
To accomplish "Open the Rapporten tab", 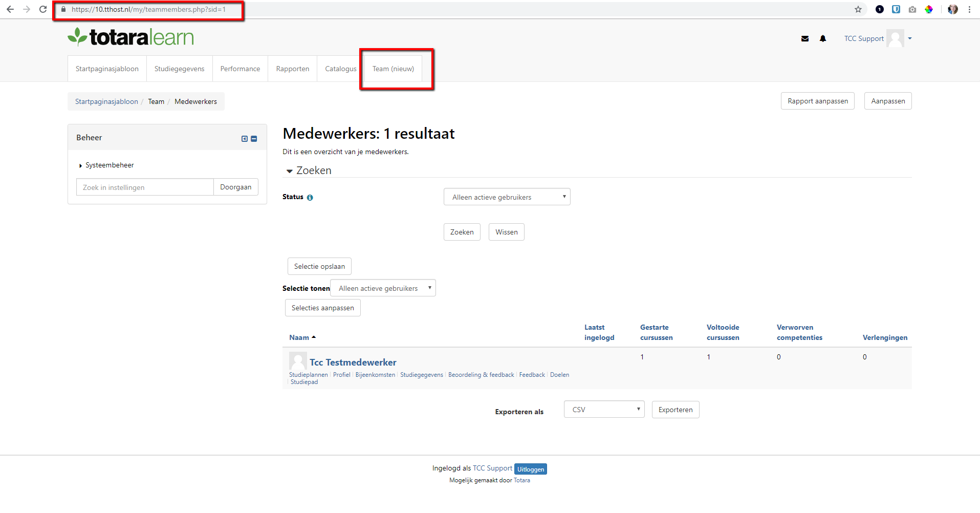I will point(292,69).
